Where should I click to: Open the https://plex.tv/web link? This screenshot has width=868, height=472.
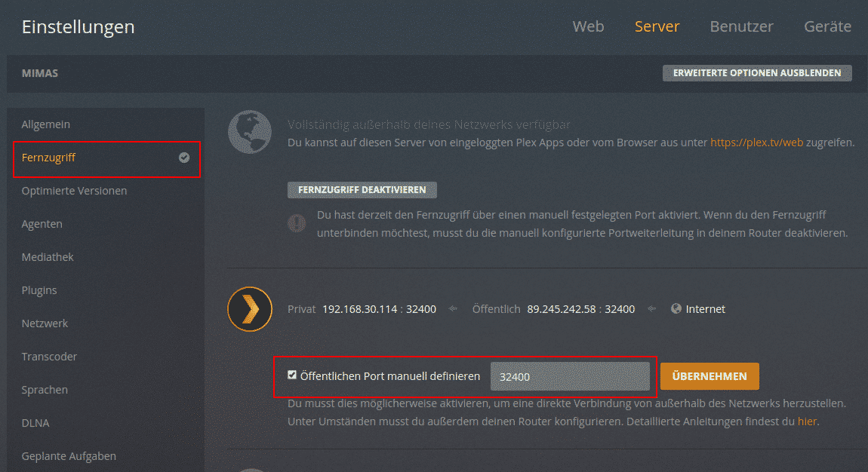756,142
